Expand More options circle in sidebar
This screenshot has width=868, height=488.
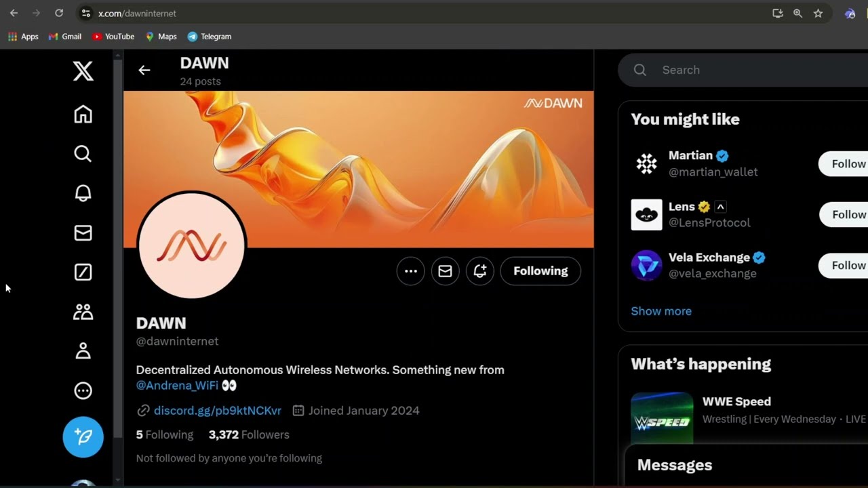[83, 390]
